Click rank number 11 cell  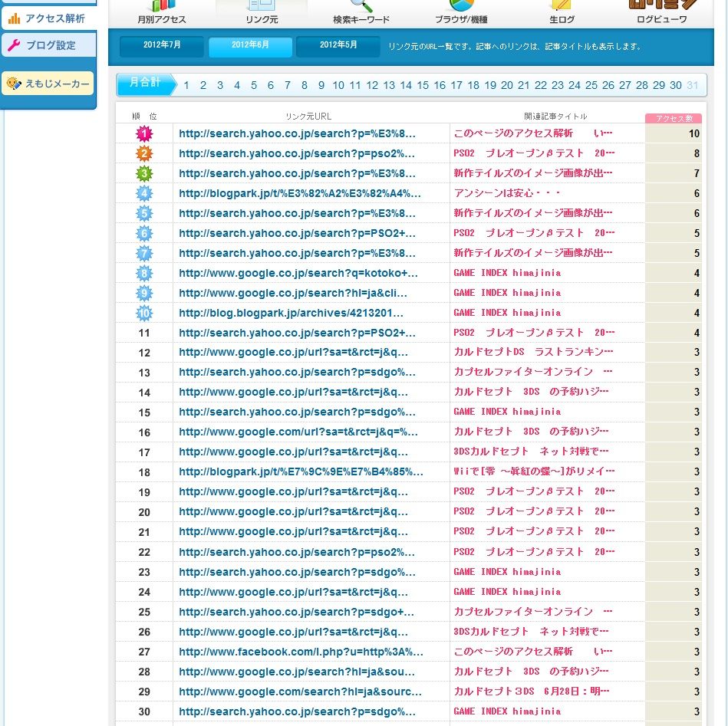[144, 333]
